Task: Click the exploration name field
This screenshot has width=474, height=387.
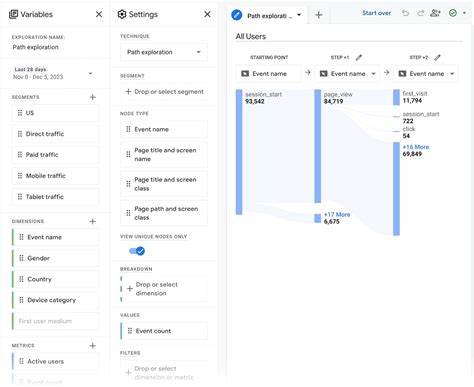Action: tap(36, 47)
